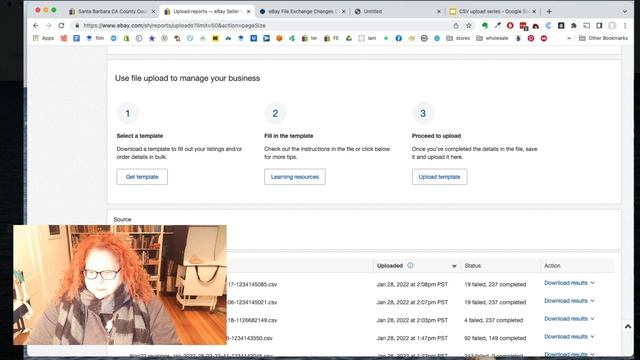Reload the eBay upload reports page
Image resolution: width=640 pixels, height=360 pixels.
61,25
